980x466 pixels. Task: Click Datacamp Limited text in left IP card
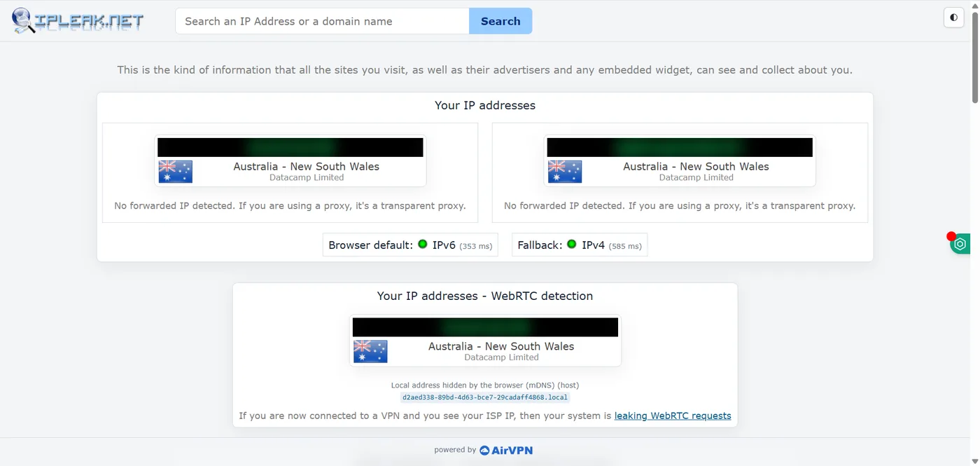pyautogui.click(x=307, y=178)
